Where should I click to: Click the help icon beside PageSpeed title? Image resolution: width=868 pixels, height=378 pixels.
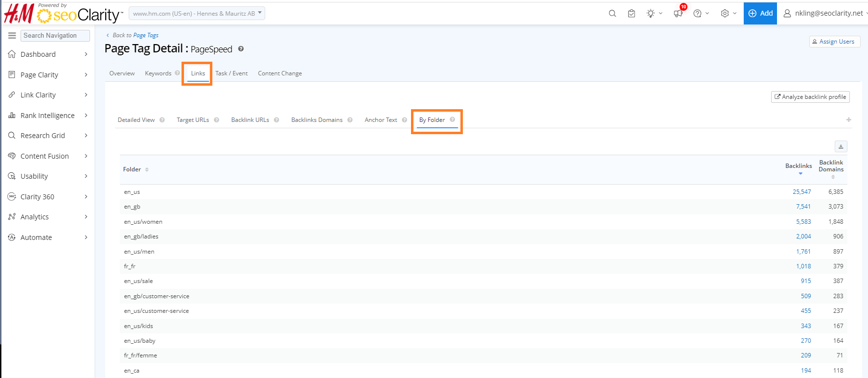click(x=241, y=49)
